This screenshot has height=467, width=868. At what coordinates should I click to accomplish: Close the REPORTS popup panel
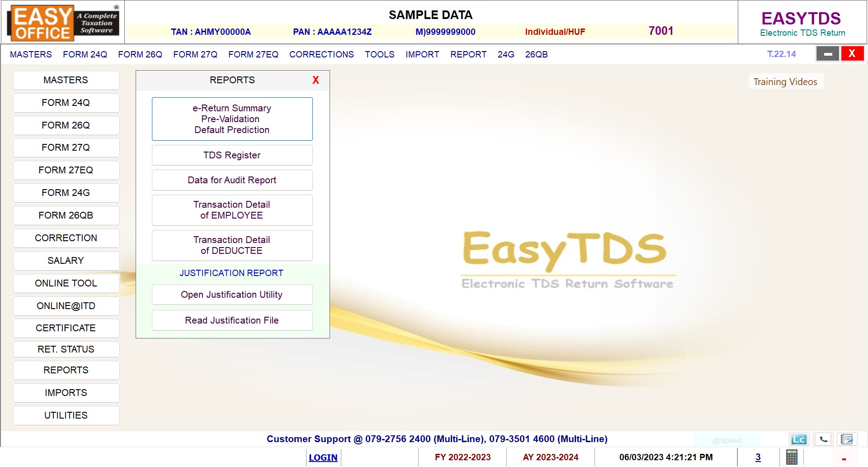pyautogui.click(x=316, y=80)
